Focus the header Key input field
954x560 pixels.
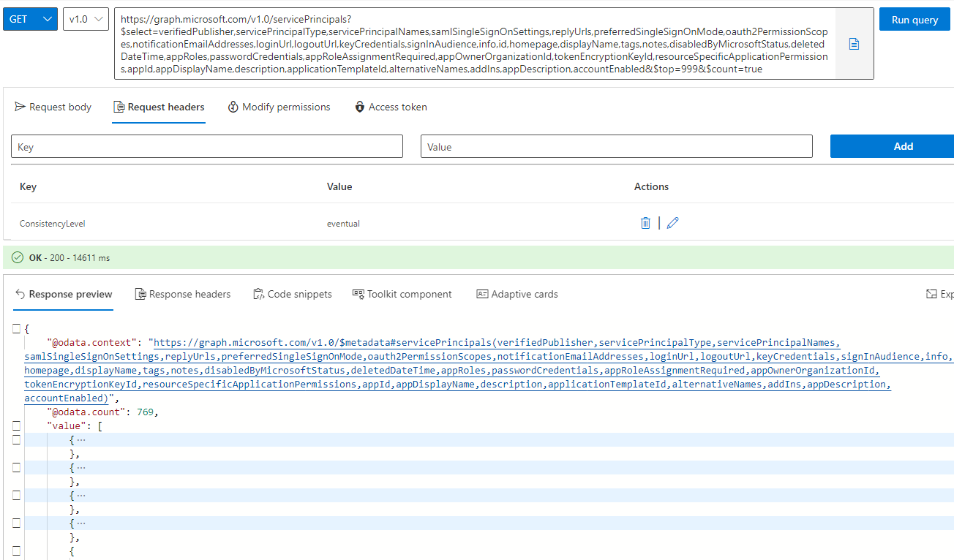coord(207,146)
